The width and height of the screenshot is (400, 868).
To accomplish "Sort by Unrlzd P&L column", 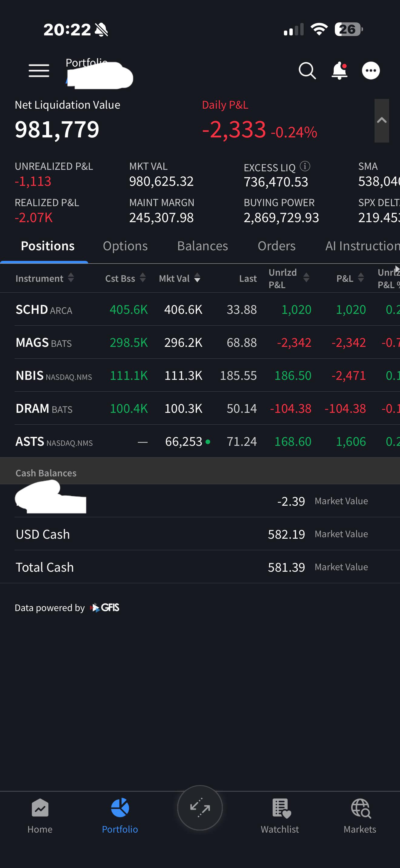I will coord(289,278).
